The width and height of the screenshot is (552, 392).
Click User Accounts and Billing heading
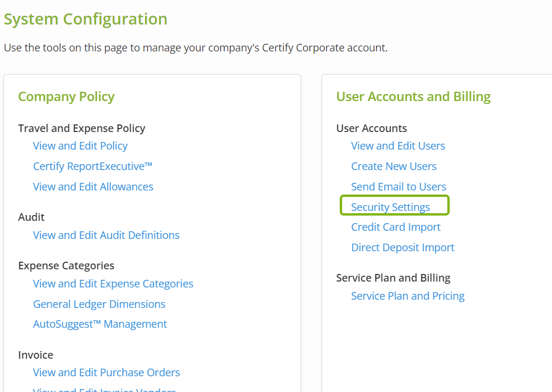coord(413,97)
